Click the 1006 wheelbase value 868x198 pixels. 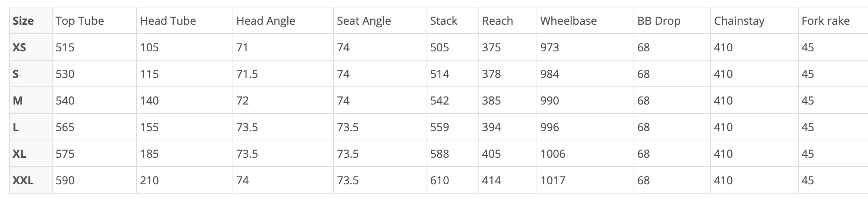point(552,154)
